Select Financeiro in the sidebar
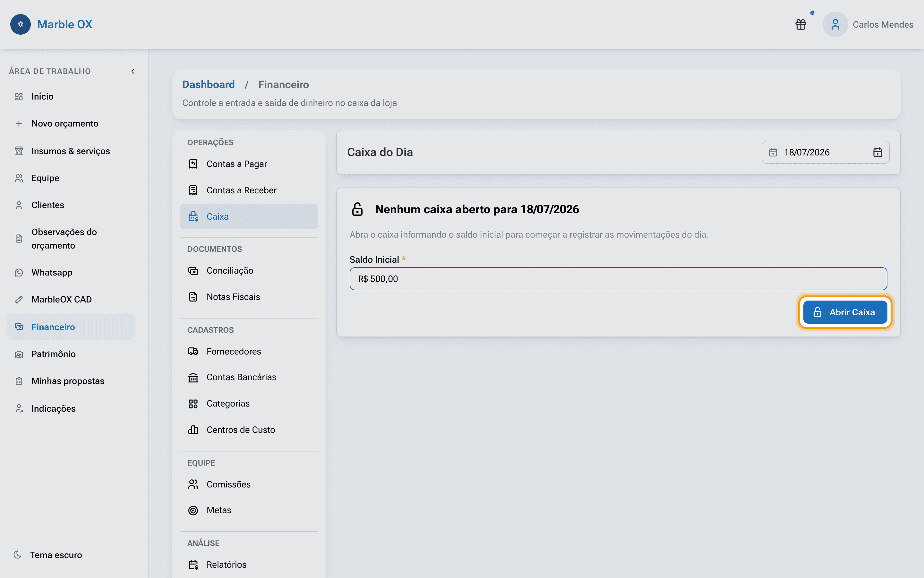The width and height of the screenshot is (924, 578). point(71,327)
